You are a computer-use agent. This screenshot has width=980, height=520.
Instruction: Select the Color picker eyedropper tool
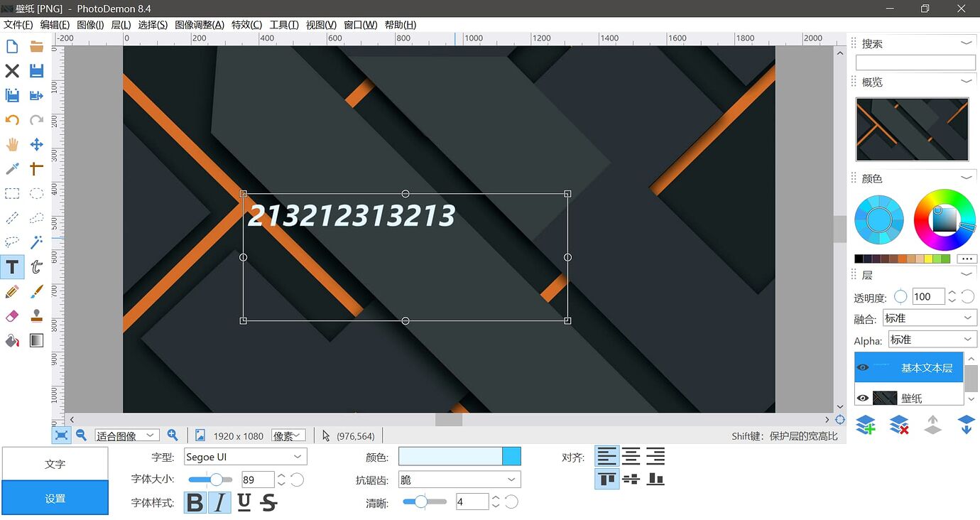[12, 169]
